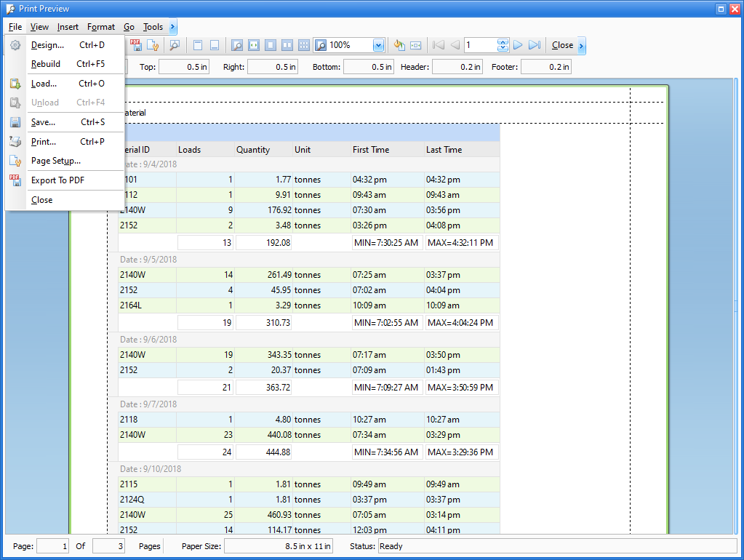Screen dimensions: 744x560
Task: Toggle the header display icon
Action: pyautogui.click(x=198, y=45)
